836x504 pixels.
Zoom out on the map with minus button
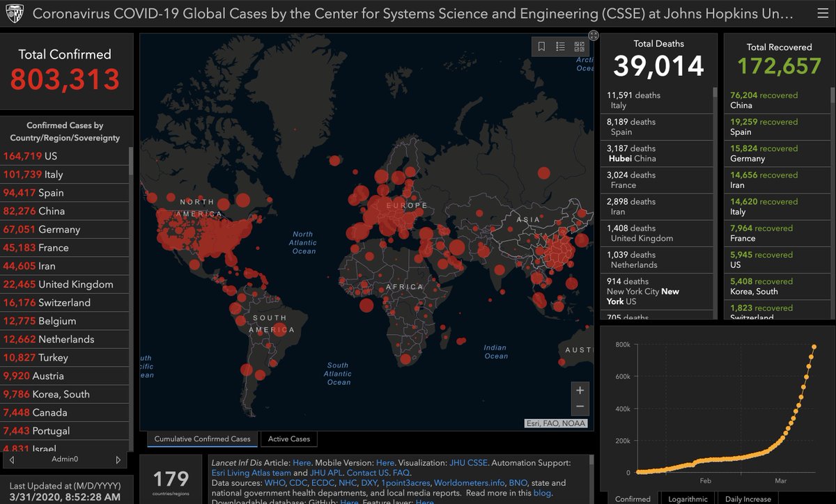pos(580,407)
